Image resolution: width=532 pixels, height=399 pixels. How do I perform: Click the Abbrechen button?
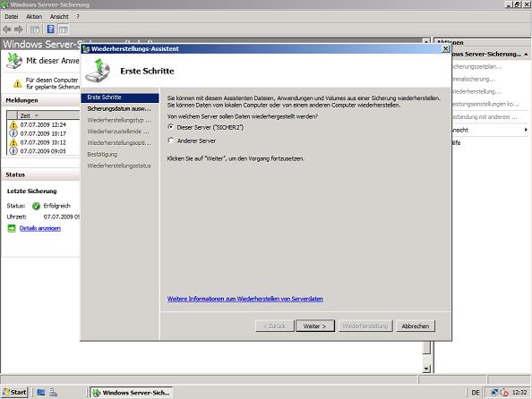[x=416, y=327]
